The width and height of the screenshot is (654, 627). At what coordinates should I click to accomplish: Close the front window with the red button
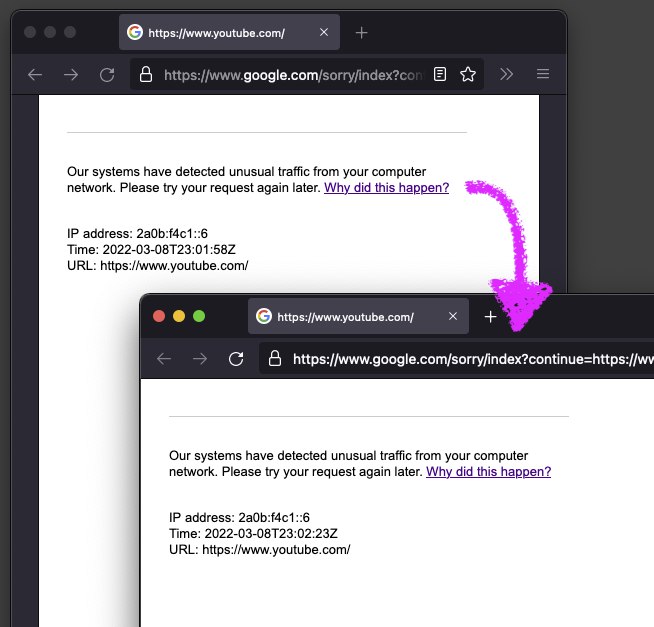click(159, 316)
